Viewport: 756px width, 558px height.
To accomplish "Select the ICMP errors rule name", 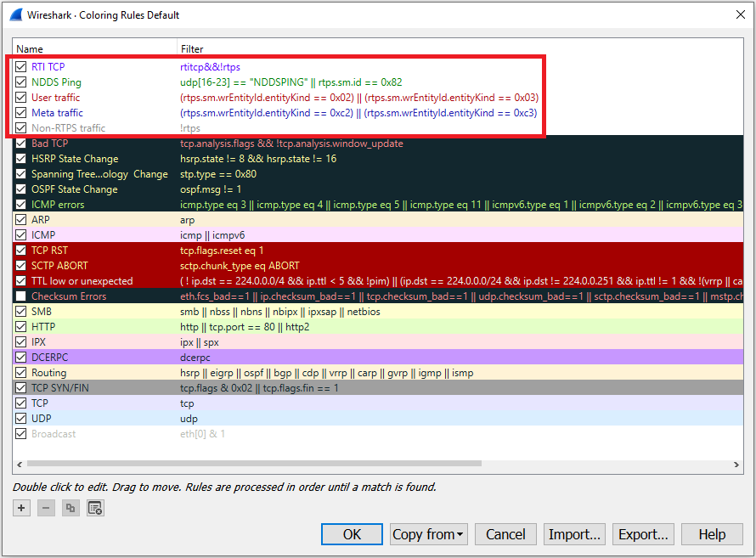I will 58,205.
